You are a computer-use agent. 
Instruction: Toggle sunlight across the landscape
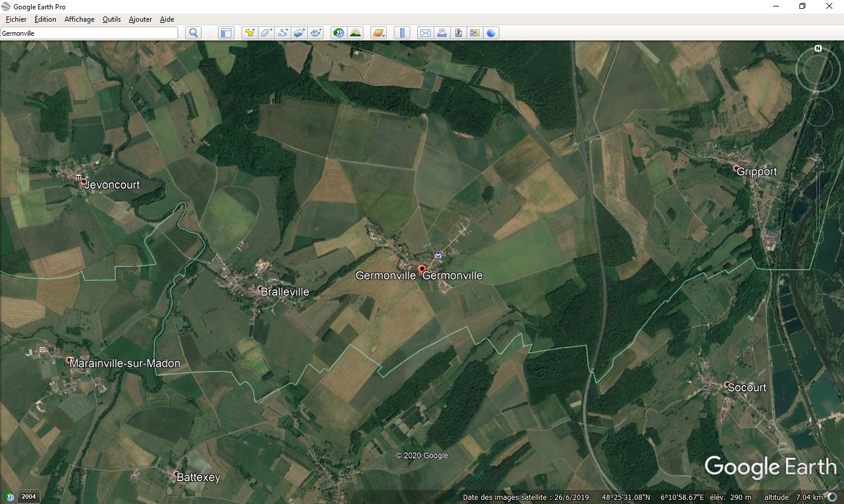355,33
